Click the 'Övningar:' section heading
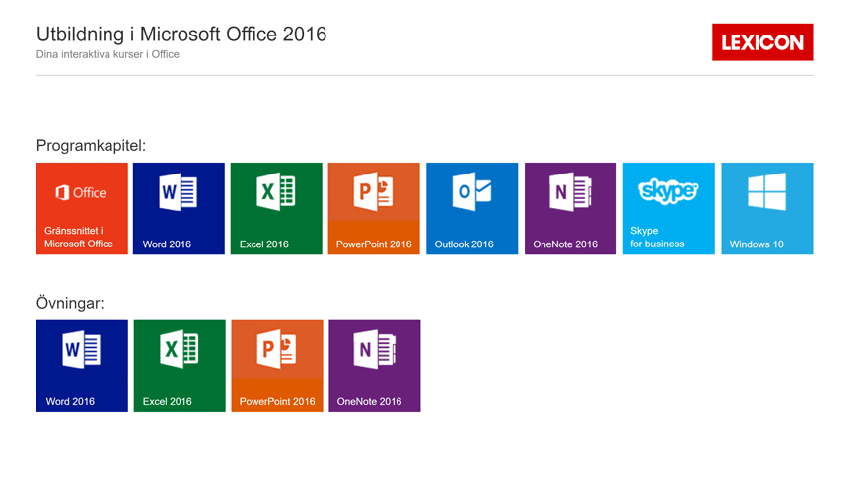 coord(70,303)
